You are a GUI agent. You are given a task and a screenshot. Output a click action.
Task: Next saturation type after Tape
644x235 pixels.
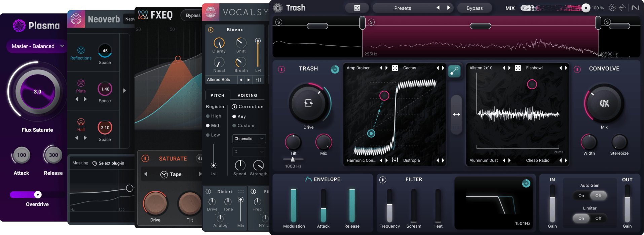[200, 174]
